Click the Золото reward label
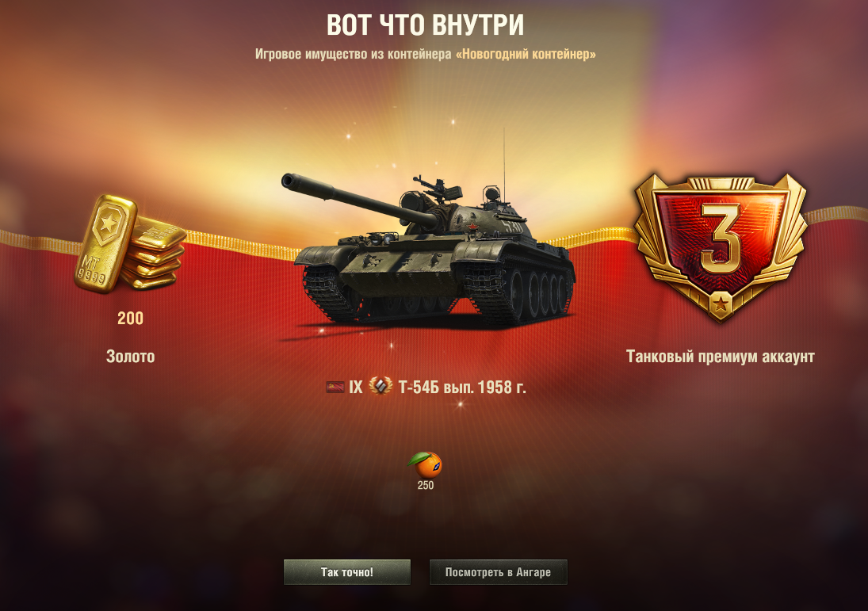The height and width of the screenshot is (611, 868). [x=130, y=356]
